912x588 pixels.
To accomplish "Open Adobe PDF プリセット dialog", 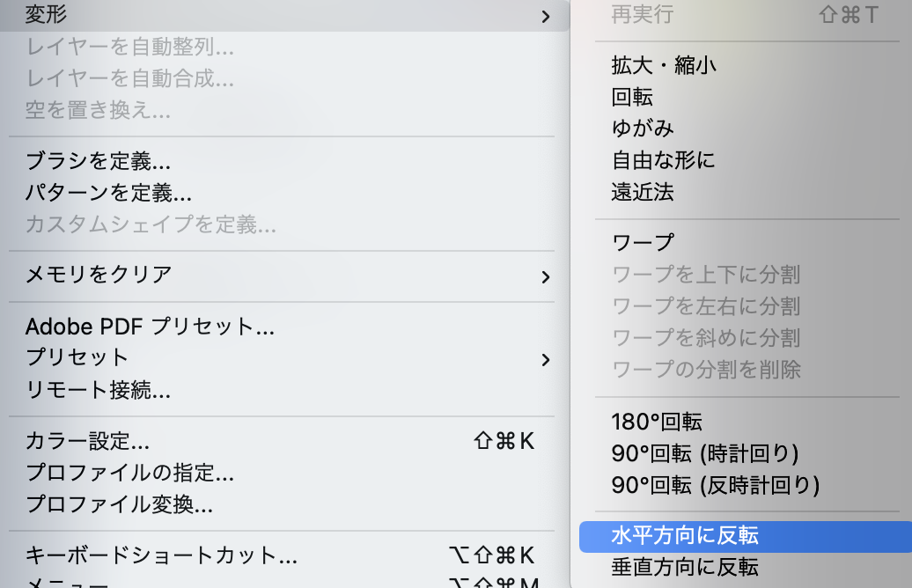I will coord(150,327).
